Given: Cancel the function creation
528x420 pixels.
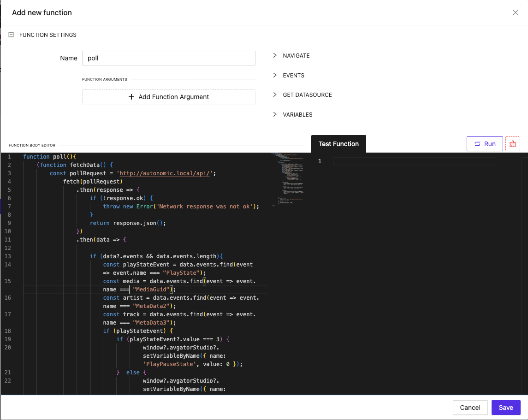Looking at the screenshot, I should click(x=470, y=408).
